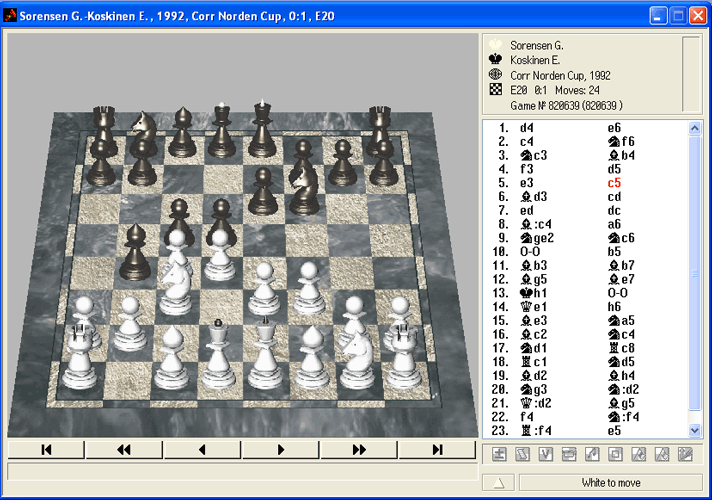Click the white triangle side-to-move indicator

(x=499, y=483)
